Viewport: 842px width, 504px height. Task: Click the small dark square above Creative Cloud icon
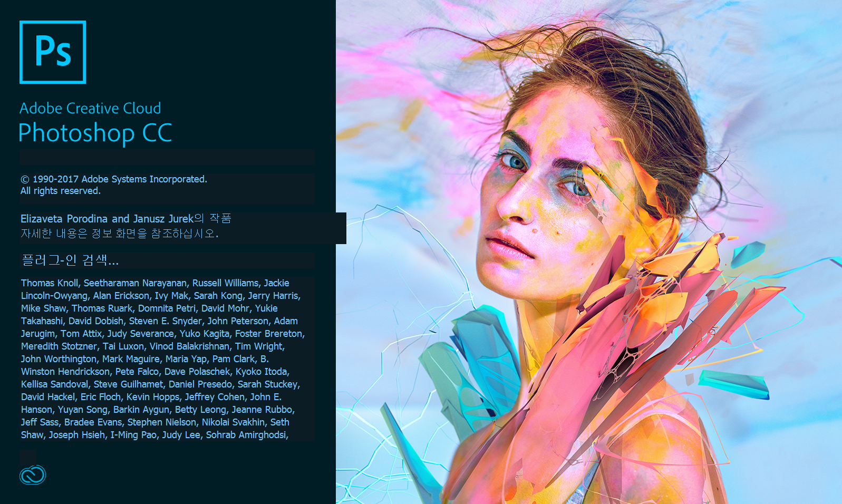(x=28, y=456)
